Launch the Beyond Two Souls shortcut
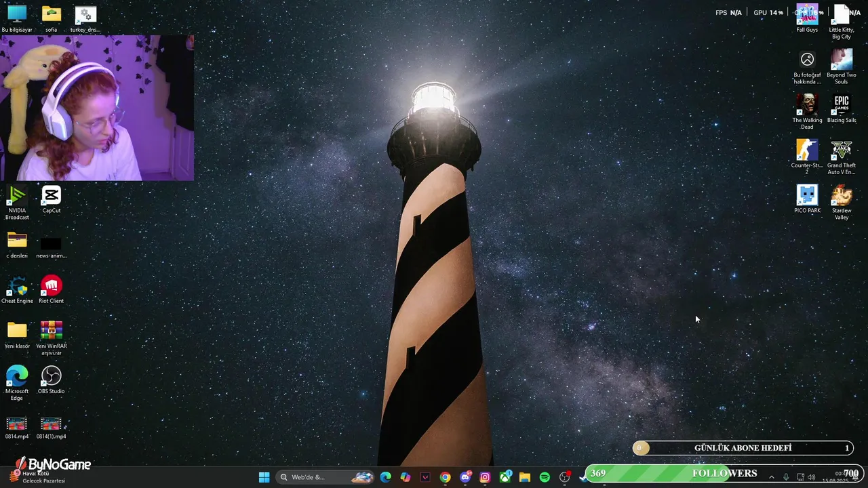This screenshot has height=488, width=868. pyautogui.click(x=842, y=67)
